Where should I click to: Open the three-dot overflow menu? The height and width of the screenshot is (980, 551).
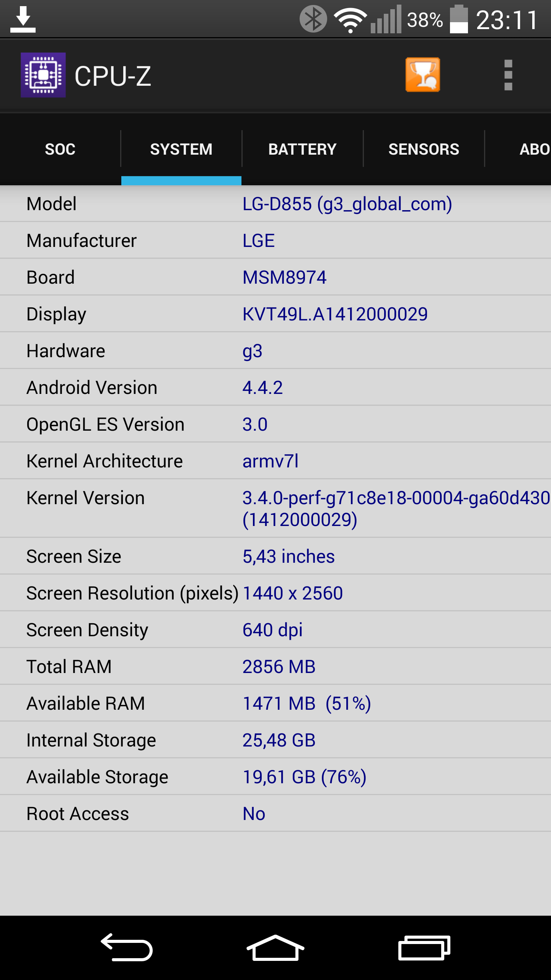[508, 75]
